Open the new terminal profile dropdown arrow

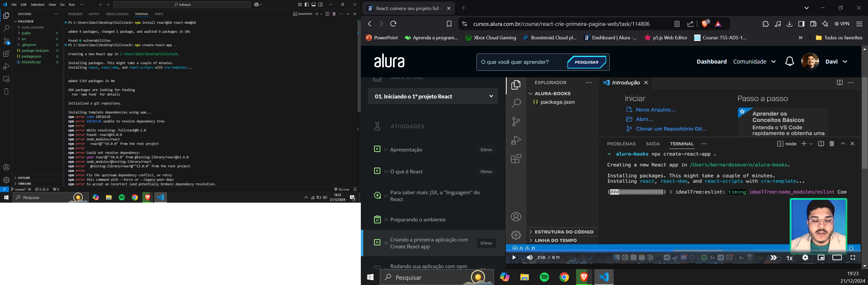click(321, 14)
